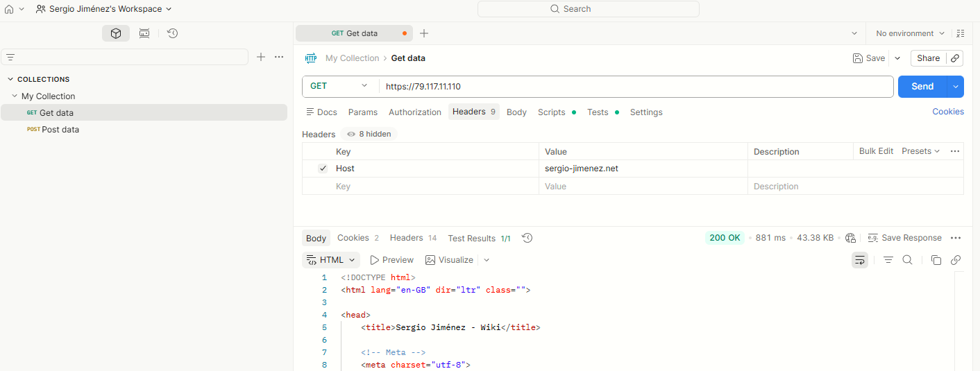Uncheck the Host header checkbox
The height and width of the screenshot is (371, 980).
click(323, 169)
